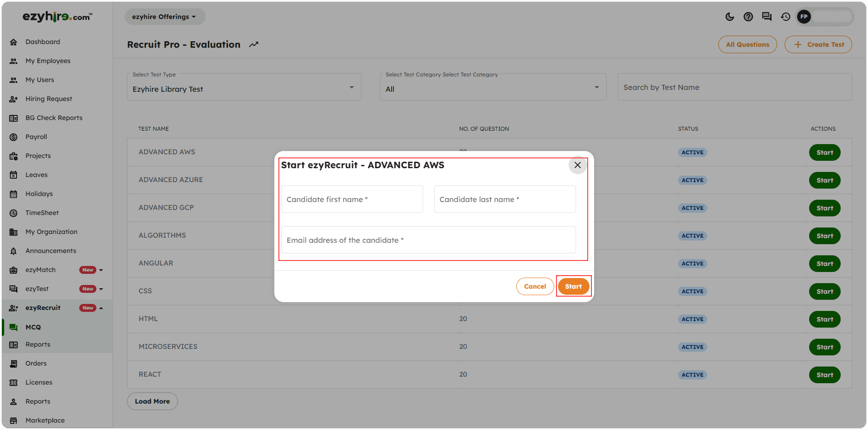The width and height of the screenshot is (868, 430).
Task: Open Reports under ezyRecruit
Action: pyautogui.click(x=57, y=344)
